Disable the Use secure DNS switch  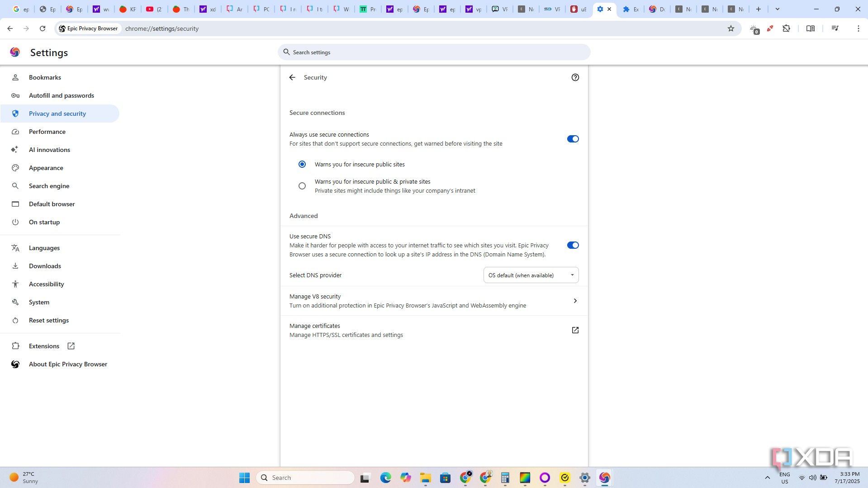coord(573,245)
